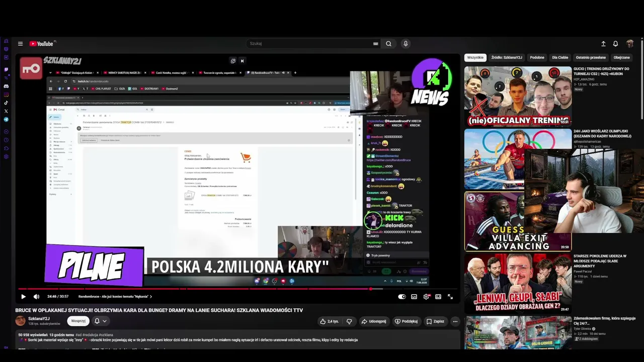Open the upload/create button in header
The width and height of the screenshot is (644, 362).
(x=603, y=44)
